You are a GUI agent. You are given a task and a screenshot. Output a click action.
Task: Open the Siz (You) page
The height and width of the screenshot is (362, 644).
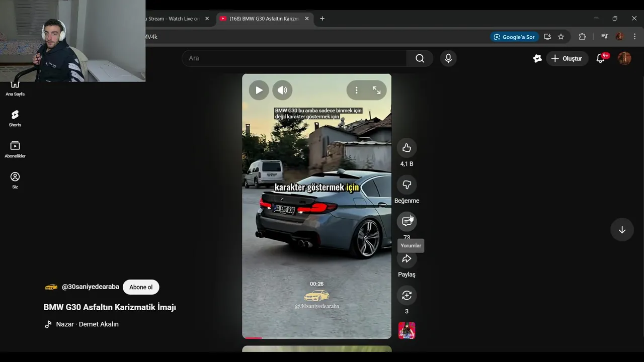15,180
